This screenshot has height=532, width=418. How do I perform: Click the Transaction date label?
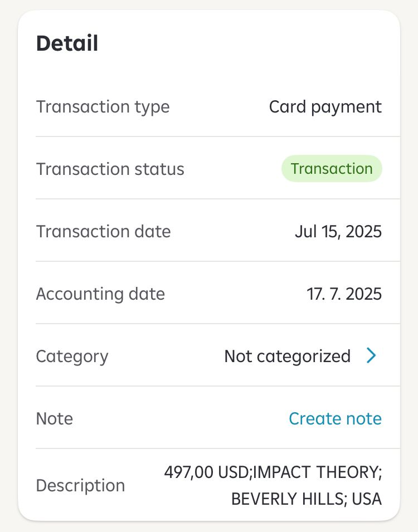point(103,231)
